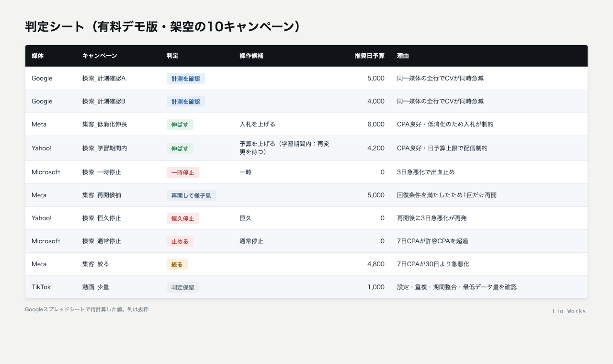Image resolution: width=613 pixels, height=364 pixels.
Task: Click the reason 回復条件を満たしたため1回だけ再開
Action: (447, 195)
